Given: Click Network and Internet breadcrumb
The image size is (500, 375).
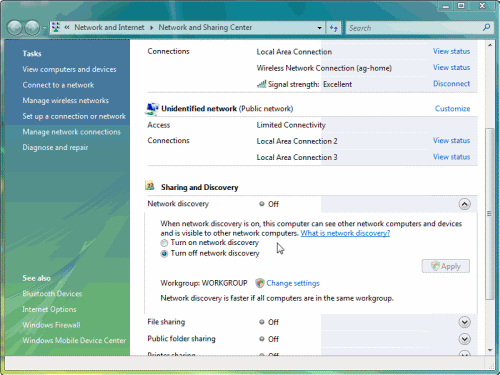Looking at the screenshot, I should (x=109, y=27).
